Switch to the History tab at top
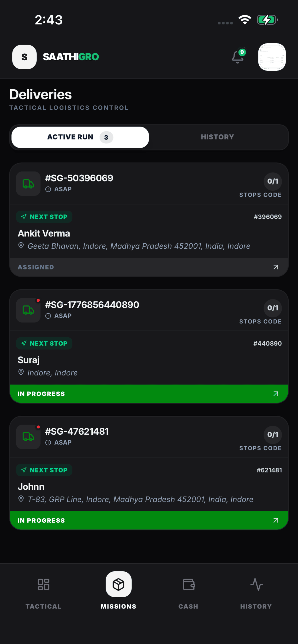Image resolution: width=298 pixels, height=644 pixels. tap(217, 137)
